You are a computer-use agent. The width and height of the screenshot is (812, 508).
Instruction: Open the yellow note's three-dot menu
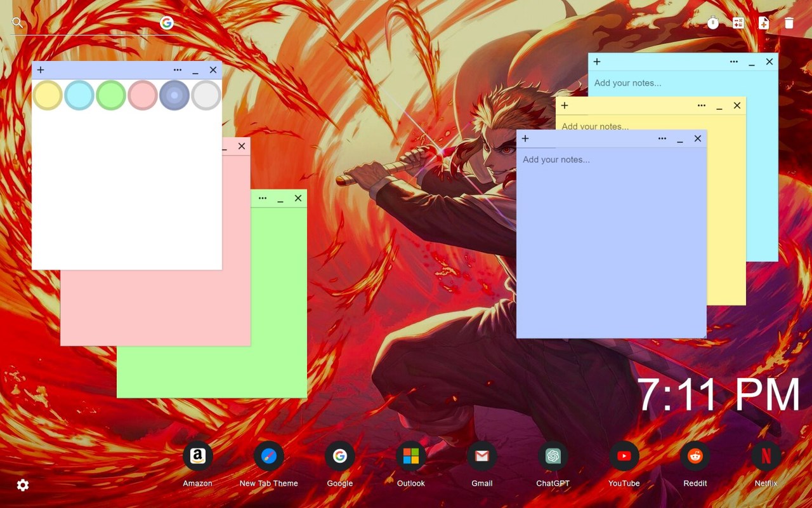[x=702, y=105]
